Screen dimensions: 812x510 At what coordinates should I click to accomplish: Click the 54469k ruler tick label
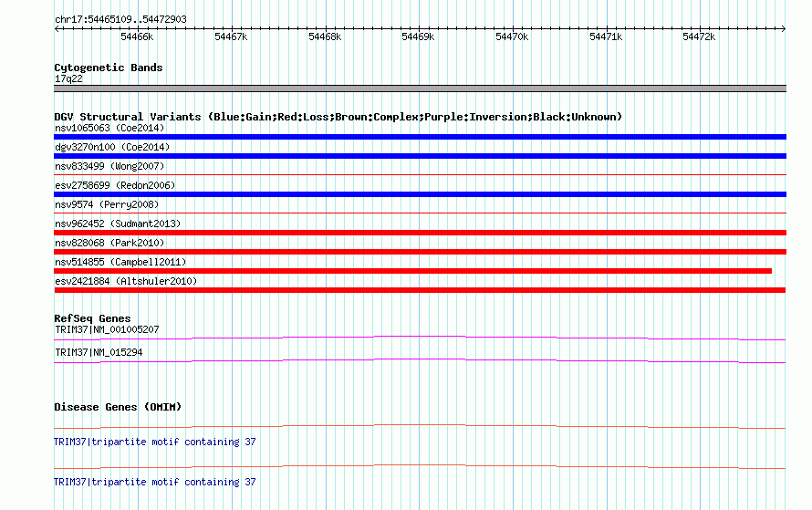click(x=418, y=36)
